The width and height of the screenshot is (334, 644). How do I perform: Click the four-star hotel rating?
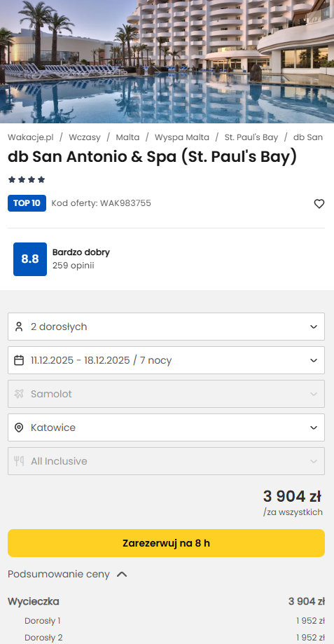[x=27, y=179]
